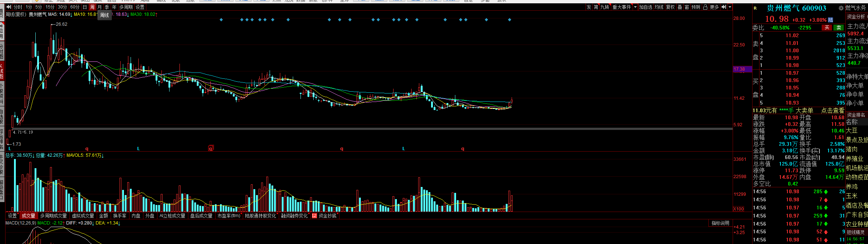Expand the 重大事件 dropdown arrow
868x244 pixels.
[635, 7]
